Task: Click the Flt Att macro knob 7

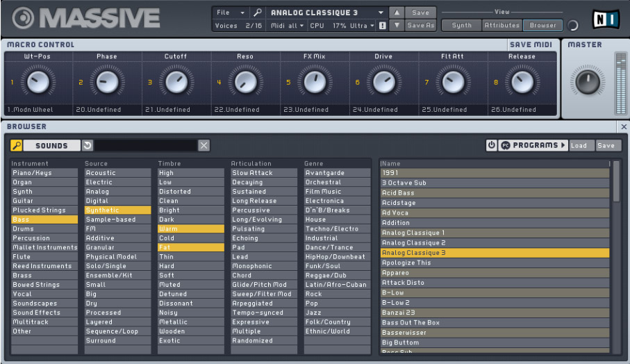Action: [x=453, y=82]
